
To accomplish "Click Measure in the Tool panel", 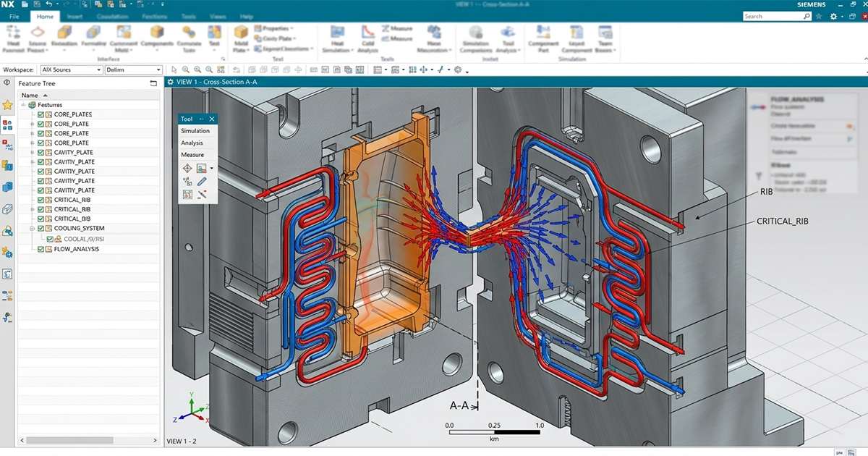I will [192, 155].
